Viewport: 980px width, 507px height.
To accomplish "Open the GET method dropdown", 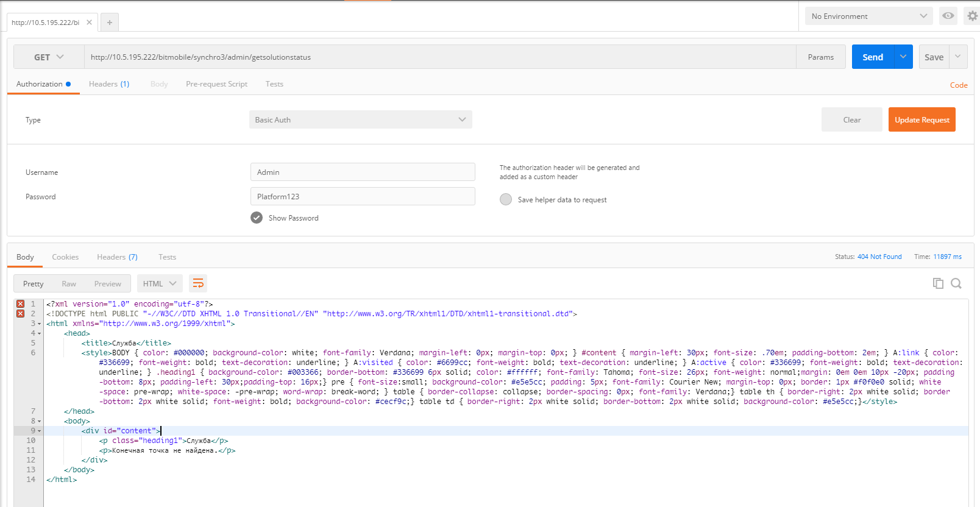I will [49, 57].
